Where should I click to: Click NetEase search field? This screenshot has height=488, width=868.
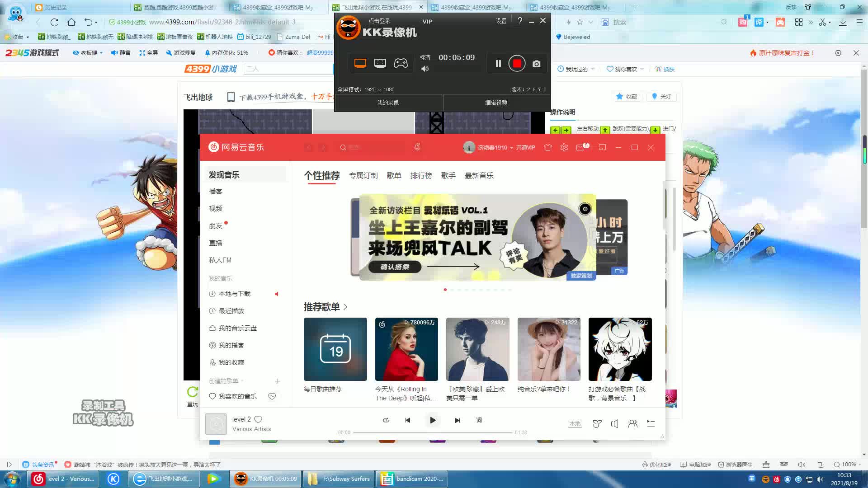[375, 147]
